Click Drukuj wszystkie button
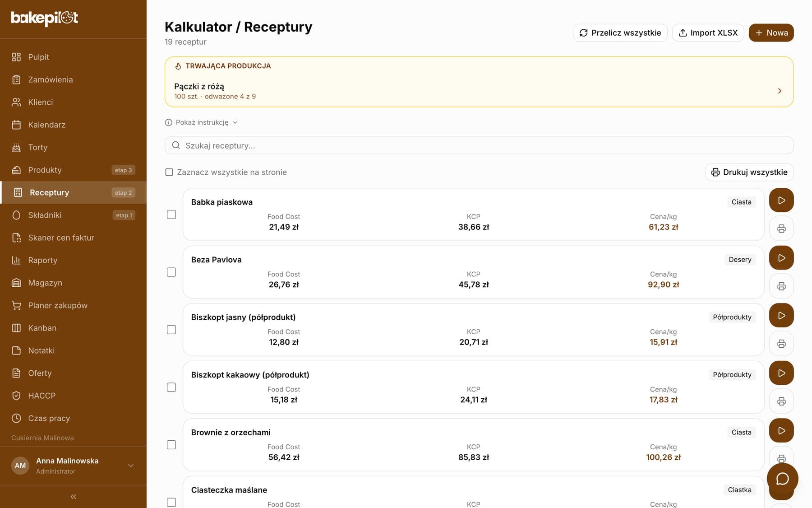Screen dimensions: 812x508 (749, 172)
